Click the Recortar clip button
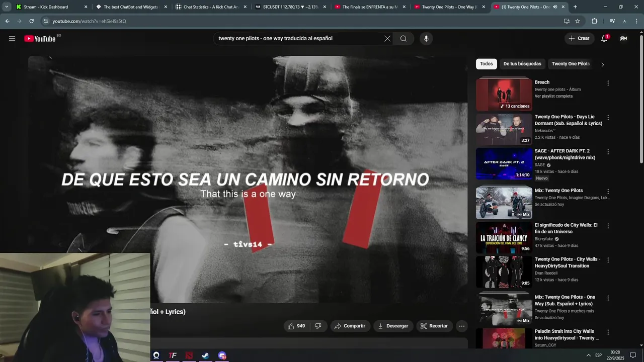Viewport: 644px width, 362px height. click(x=434, y=326)
